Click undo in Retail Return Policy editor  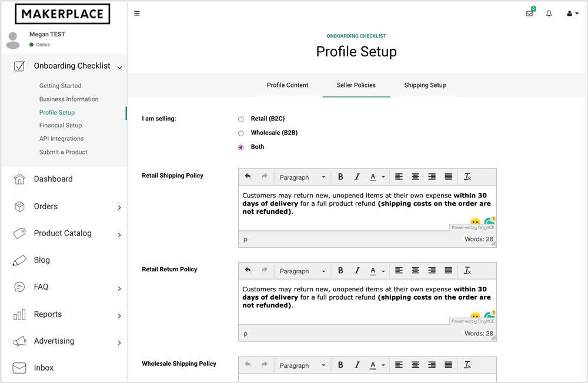tap(248, 270)
